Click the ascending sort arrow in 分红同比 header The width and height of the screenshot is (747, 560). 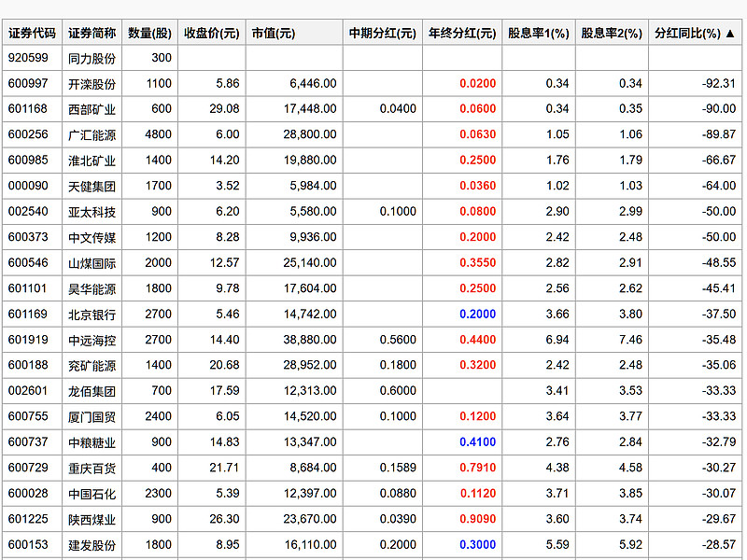click(x=730, y=34)
